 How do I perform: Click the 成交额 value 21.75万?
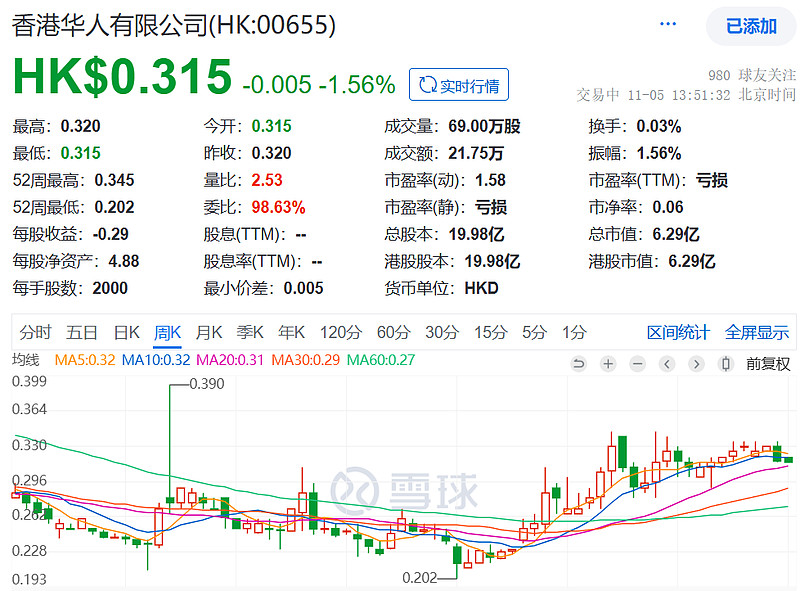coord(476,153)
